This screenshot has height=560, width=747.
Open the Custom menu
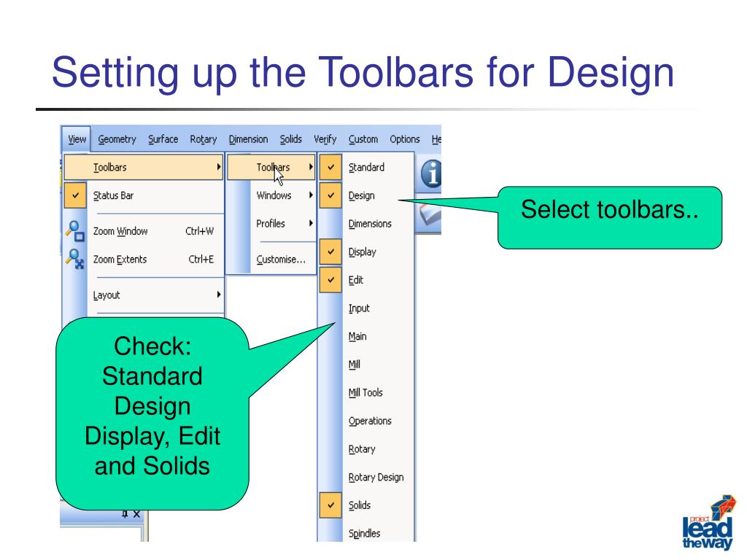point(363,139)
